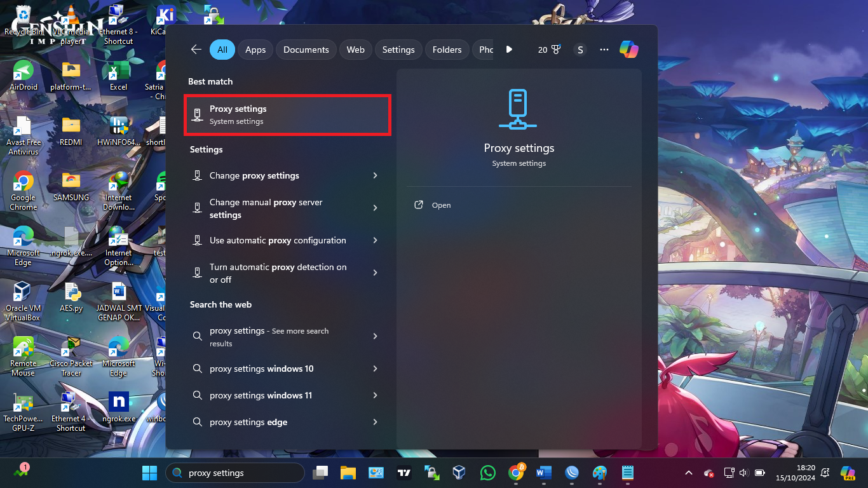Select the Remote Mouse desktop shortcut
868x488 pixels.
pyautogui.click(x=24, y=356)
